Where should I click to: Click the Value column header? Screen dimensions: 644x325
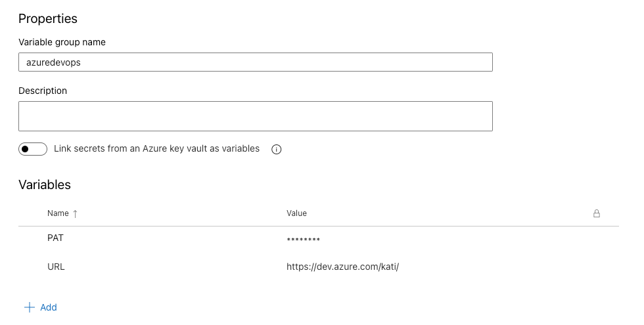[x=296, y=213]
